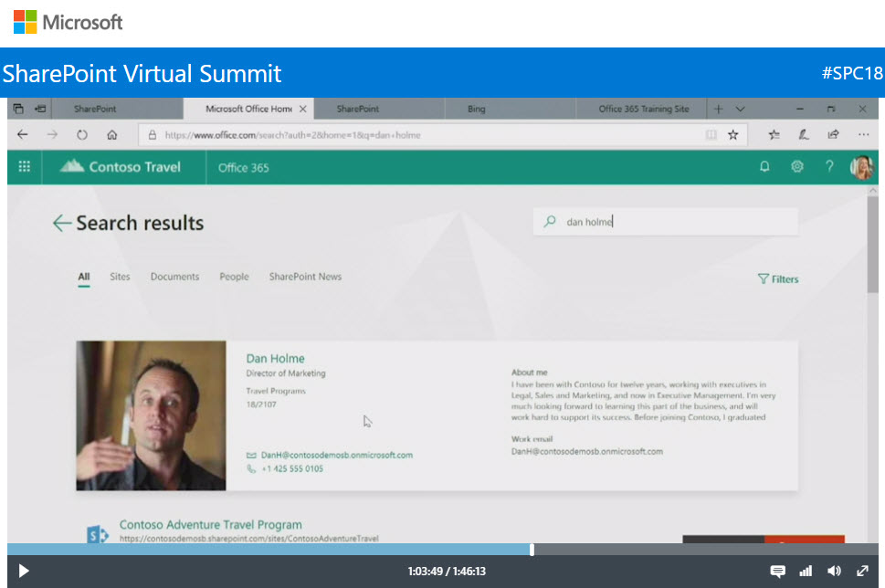885x588 pixels.
Task: Click in the dan holme search box
Action: click(x=666, y=222)
